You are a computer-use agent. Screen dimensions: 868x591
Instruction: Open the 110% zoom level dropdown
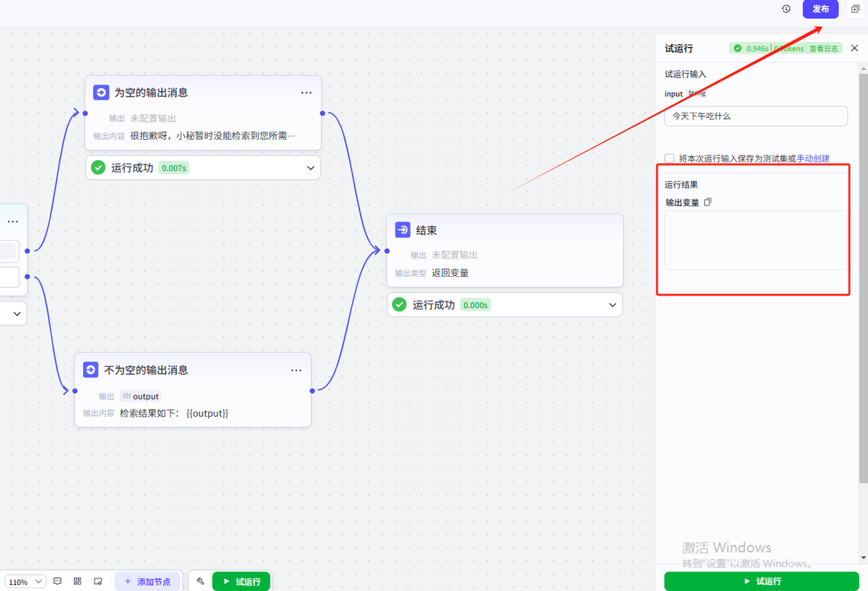[x=26, y=582]
